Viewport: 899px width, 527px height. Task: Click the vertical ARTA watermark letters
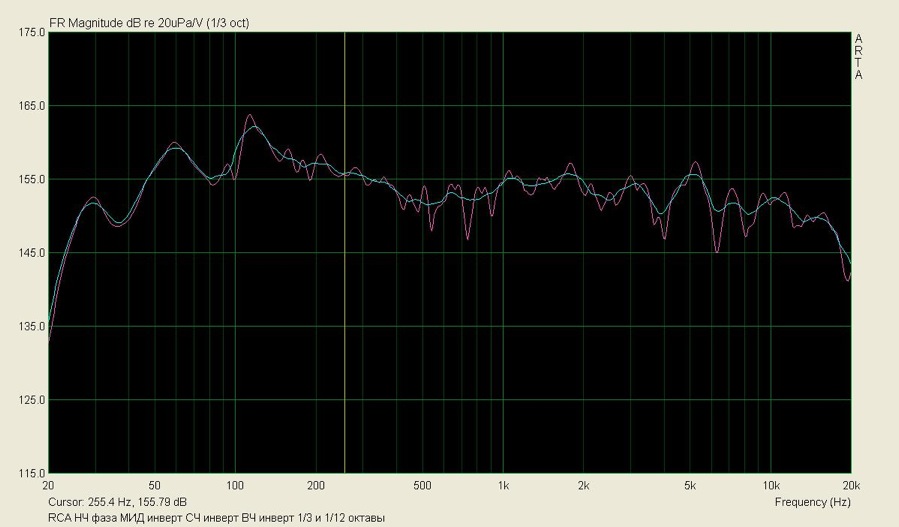(858, 57)
